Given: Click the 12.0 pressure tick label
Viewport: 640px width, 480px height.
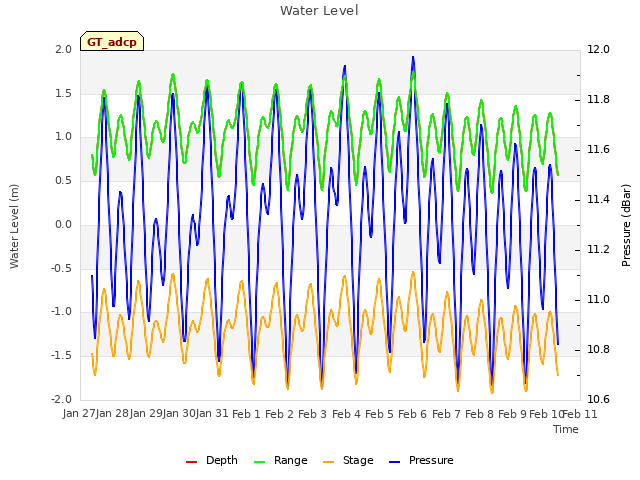Looking at the screenshot, I should pos(598,49).
